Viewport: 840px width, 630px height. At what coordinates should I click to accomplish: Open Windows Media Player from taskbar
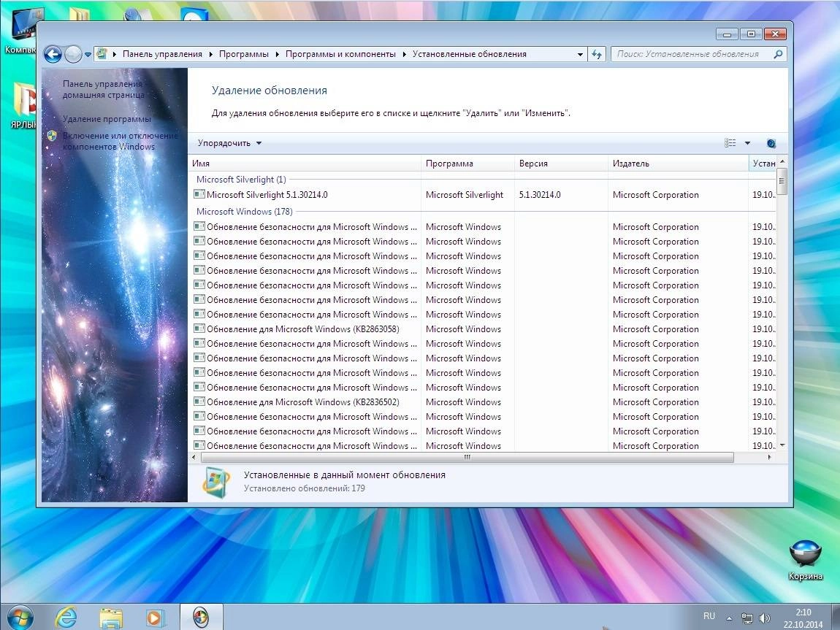click(x=156, y=618)
